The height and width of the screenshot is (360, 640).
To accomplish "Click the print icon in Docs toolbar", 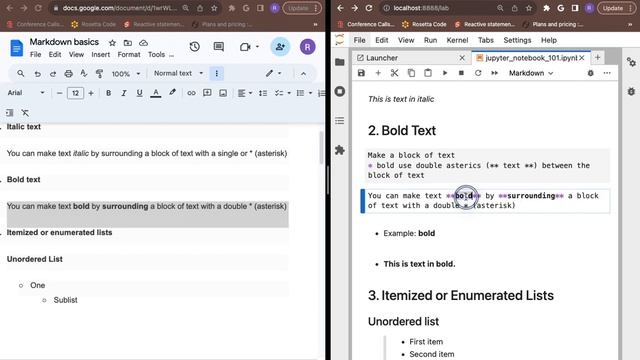I will click(69, 74).
